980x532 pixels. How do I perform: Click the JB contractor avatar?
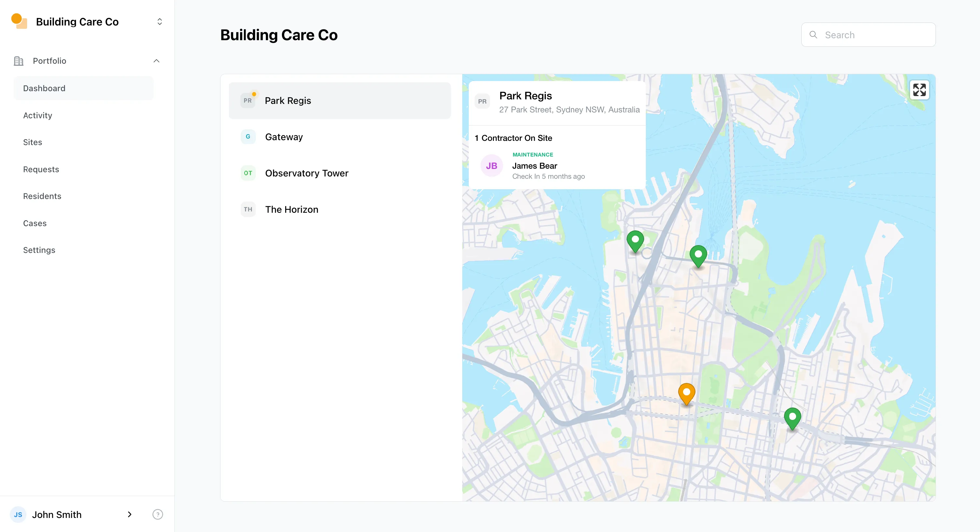pos(492,166)
